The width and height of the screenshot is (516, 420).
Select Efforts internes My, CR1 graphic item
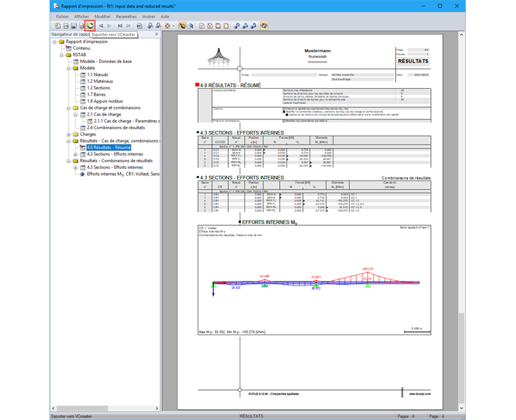point(123,174)
